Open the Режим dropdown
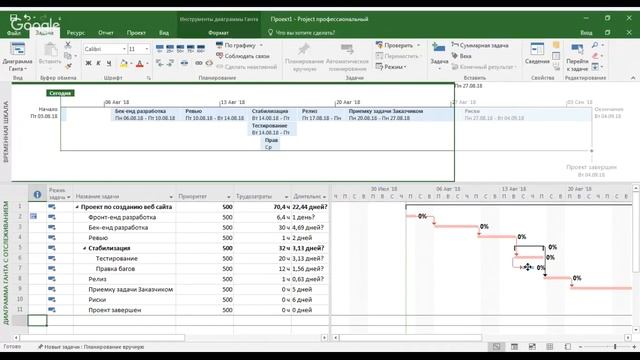The image size is (640, 360). 391,67
